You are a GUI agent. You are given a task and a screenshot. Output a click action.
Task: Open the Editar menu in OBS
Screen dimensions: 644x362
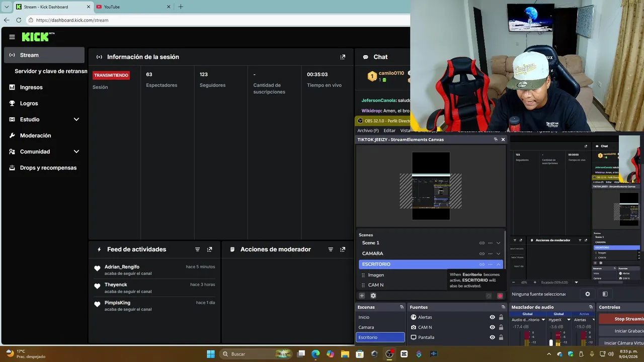coord(389,131)
